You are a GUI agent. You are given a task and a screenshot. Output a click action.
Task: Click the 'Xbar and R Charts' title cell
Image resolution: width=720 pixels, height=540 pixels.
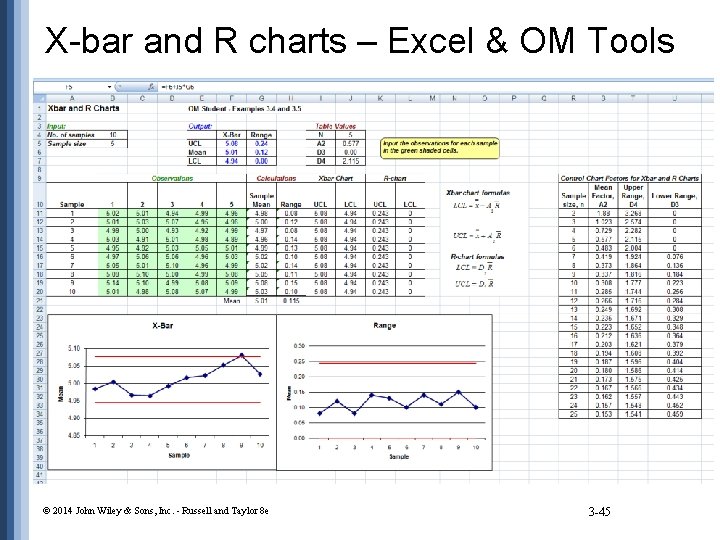coord(84,108)
